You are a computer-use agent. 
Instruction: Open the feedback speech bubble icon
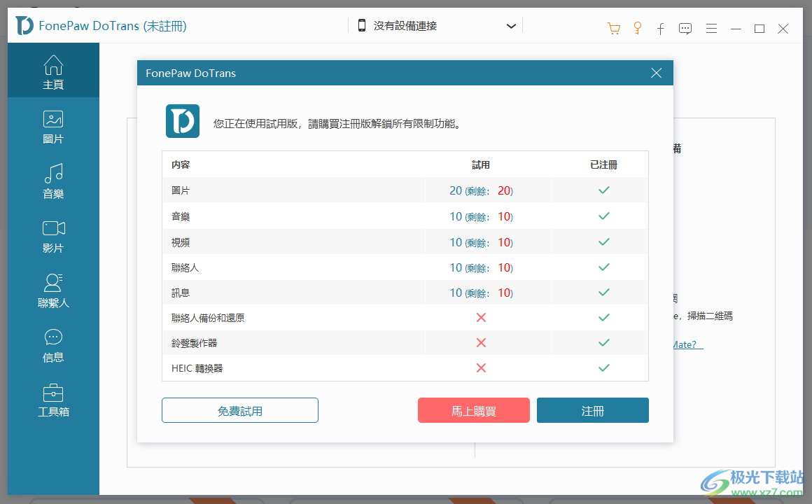click(x=685, y=29)
